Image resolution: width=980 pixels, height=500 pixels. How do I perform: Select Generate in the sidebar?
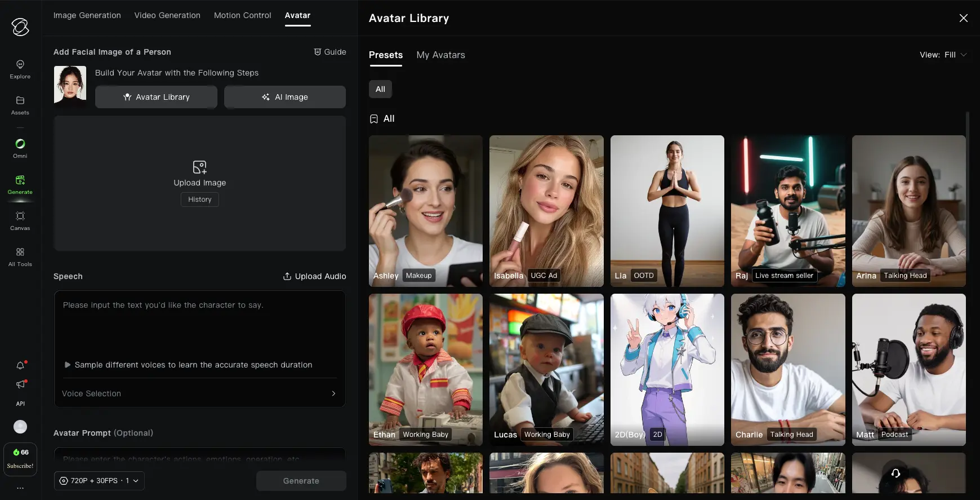pyautogui.click(x=20, y=185)
